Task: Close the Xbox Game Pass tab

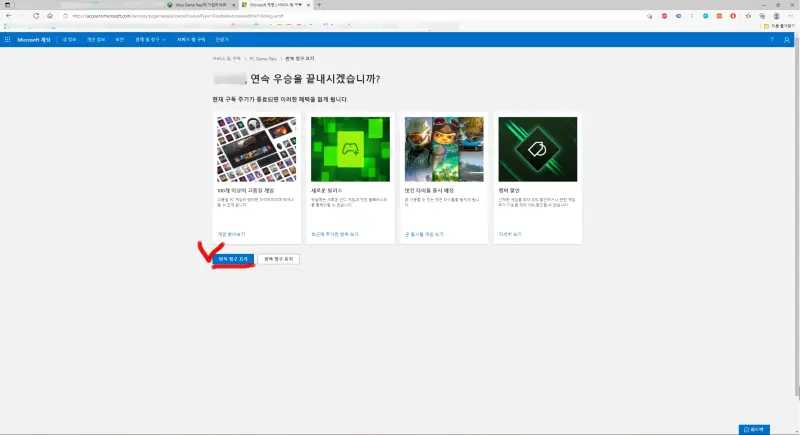Action: (x=234, y=5)
